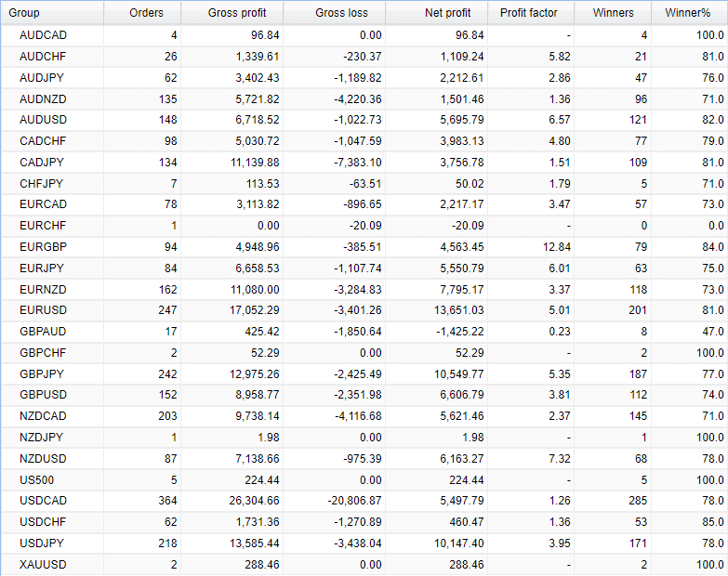Select the GBPAUD group row
This screenshot has height=576, width=728.
click(364, 332)
